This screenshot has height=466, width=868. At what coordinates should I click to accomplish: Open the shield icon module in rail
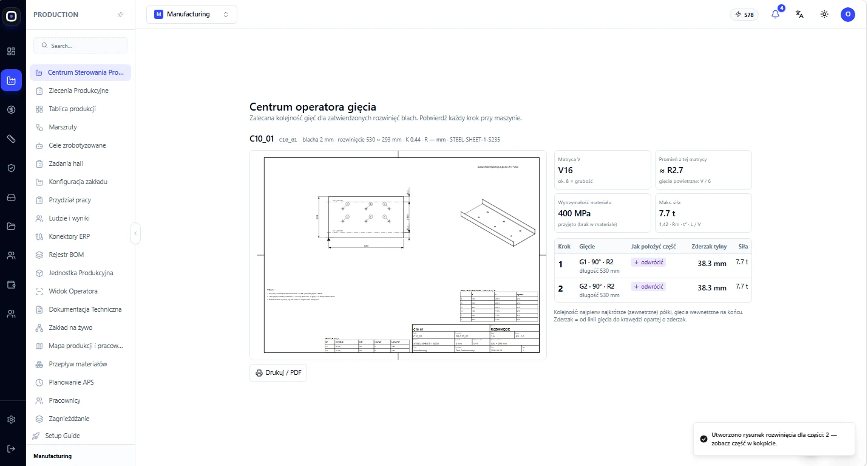click(x=11, y=168)
